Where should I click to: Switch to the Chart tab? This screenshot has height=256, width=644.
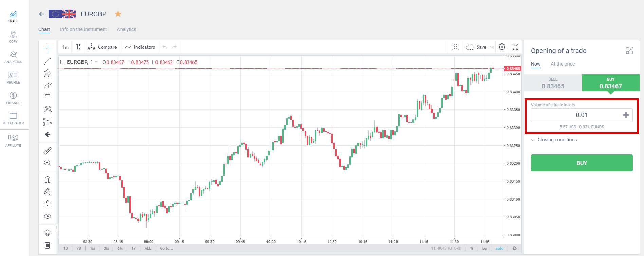click(x=44, y=29)
